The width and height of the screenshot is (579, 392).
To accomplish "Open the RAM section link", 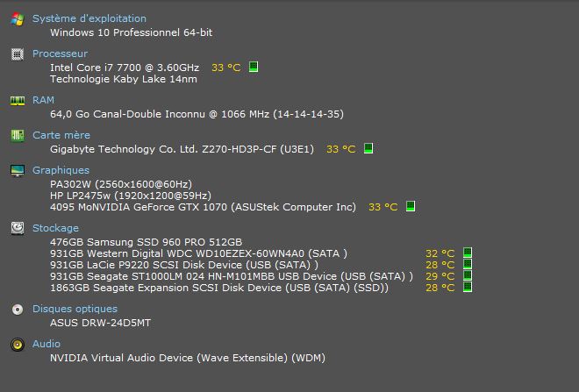I will [x=43, y=100].
